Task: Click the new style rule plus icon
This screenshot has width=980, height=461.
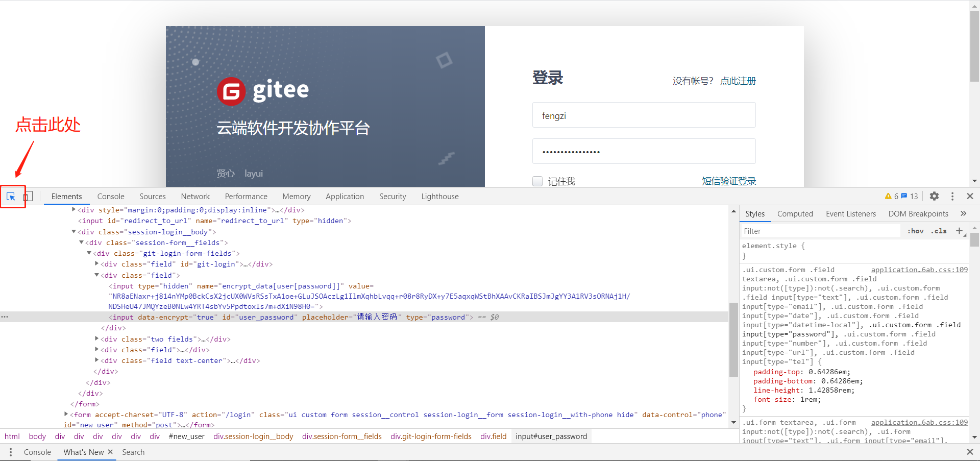Action: (958, 231)
